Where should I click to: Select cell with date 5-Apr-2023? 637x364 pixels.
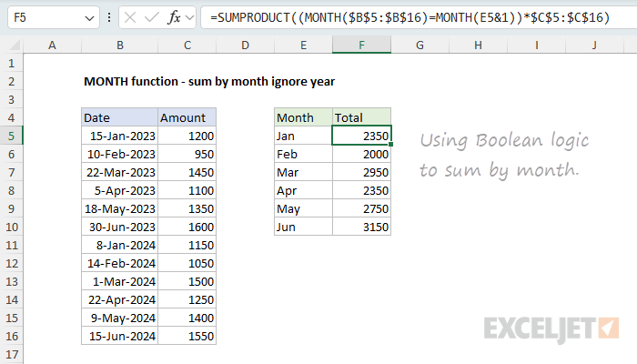[x=120, y=190]
